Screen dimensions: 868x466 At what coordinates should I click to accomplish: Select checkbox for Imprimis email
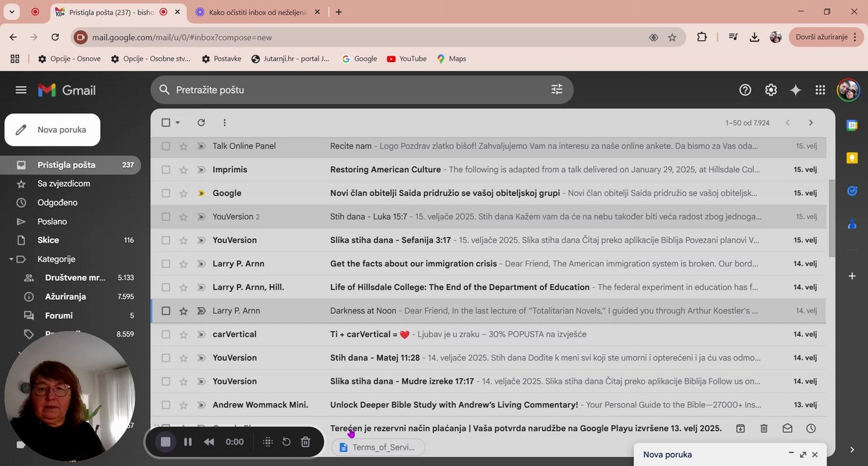click(x=166, y=170)
